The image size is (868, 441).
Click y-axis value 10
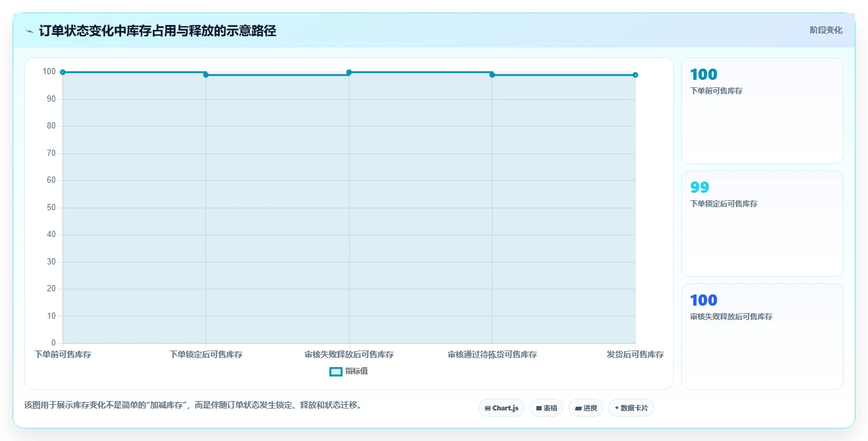(51, 316)
